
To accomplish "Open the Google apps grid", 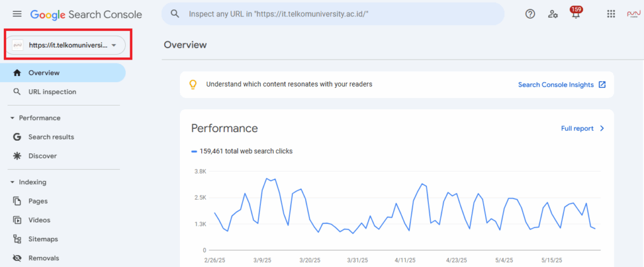I will coord(611,14).
